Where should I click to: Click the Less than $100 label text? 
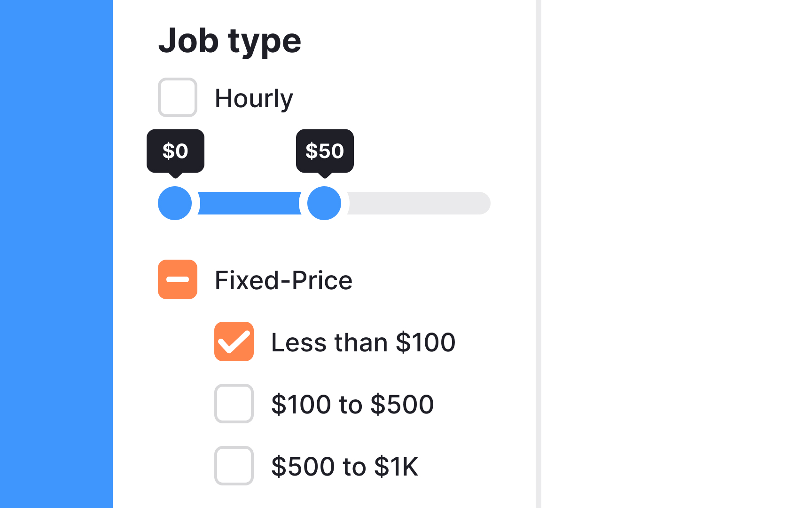[363, 342]
